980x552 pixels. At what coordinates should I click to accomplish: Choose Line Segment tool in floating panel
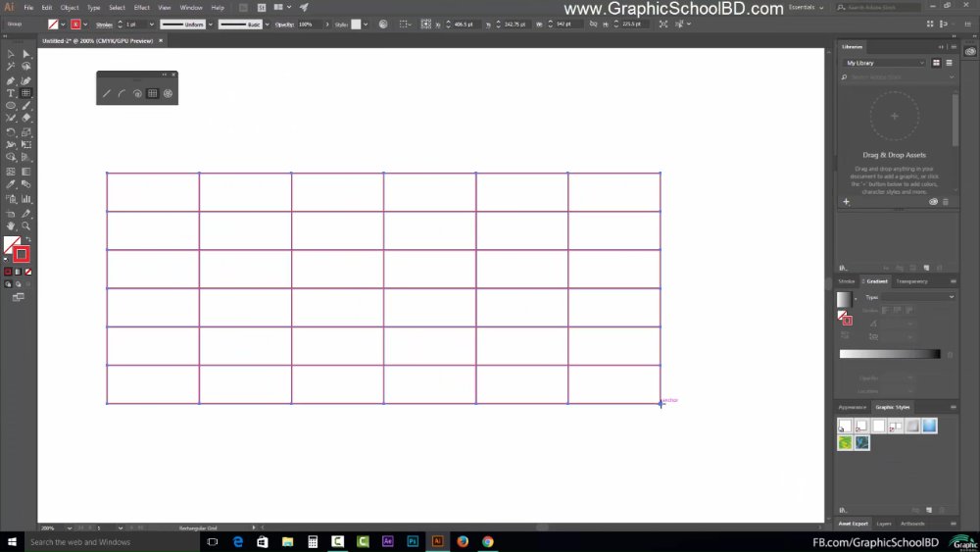[x=106, y=94]
